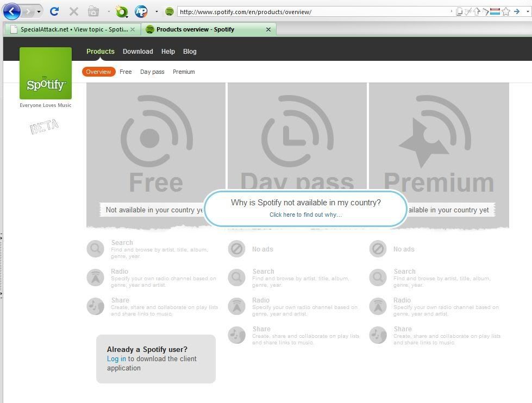Click the red-and-blue flag icon in address bar

(x=495, y=12)
